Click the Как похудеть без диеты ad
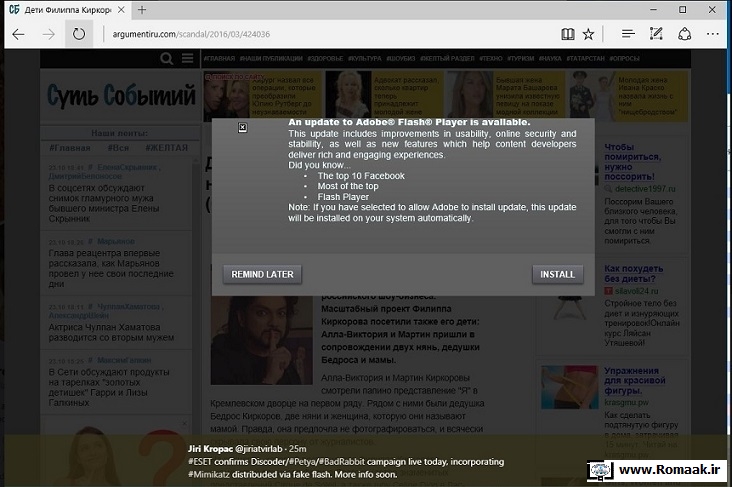Viewport: 732px width, 487px height. (633, 274)
